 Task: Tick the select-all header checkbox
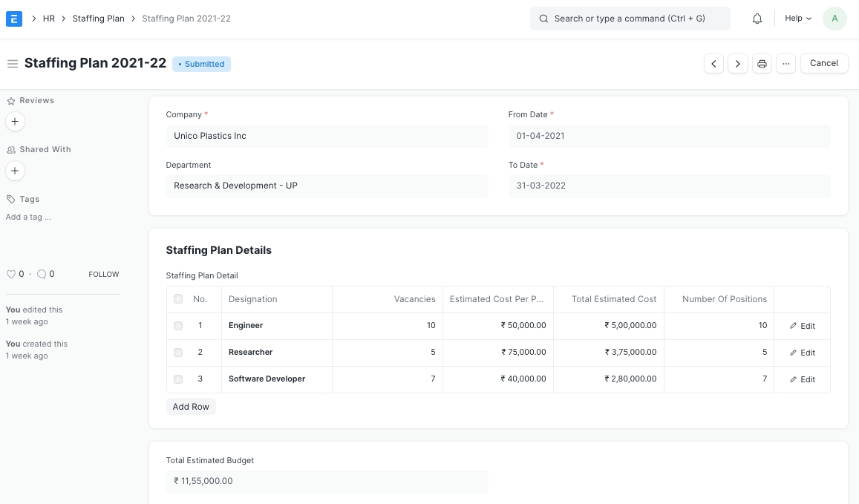coord(178,299)
